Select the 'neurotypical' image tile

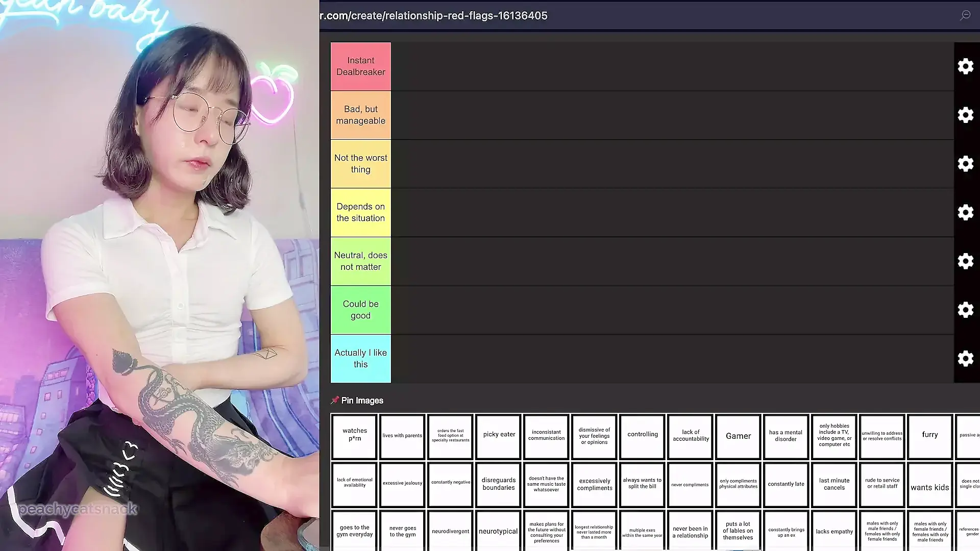(x=498, y=531)
